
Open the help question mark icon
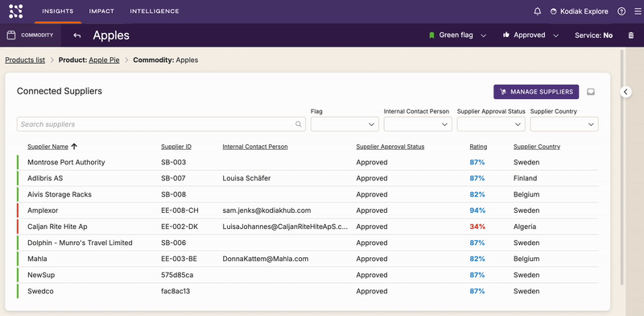pos(621,11)
